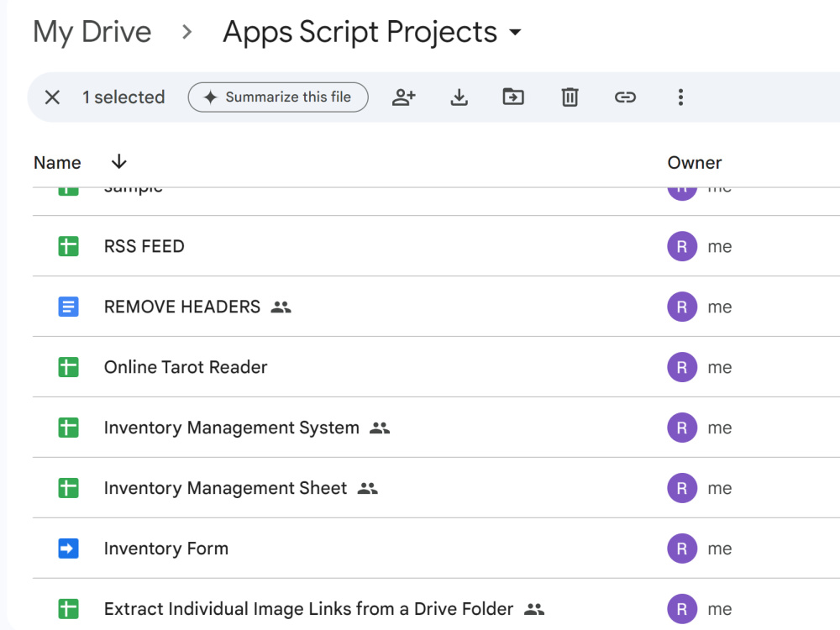Click owner avatar in Extract Individual Image Links row
This screenshot has width=840, height=630.
point(682,609)
